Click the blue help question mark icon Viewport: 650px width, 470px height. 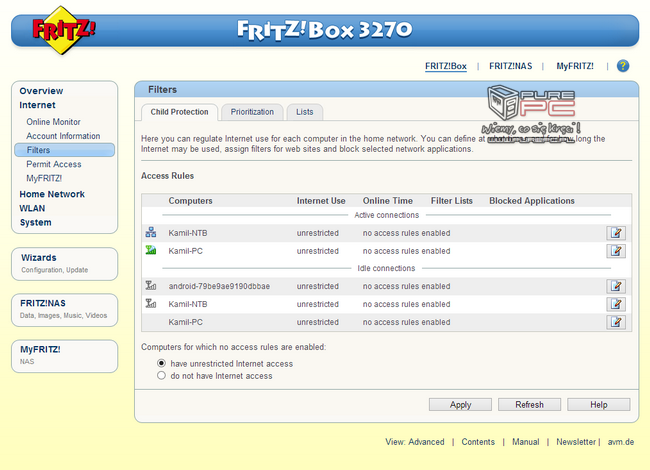click(x=623, y=66)
